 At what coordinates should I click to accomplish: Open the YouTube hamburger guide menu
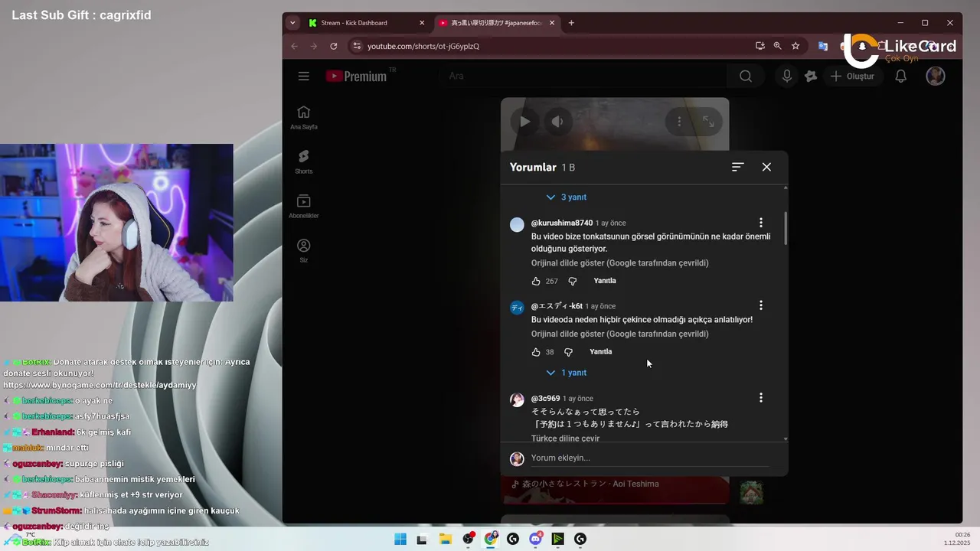click(304, 76)
